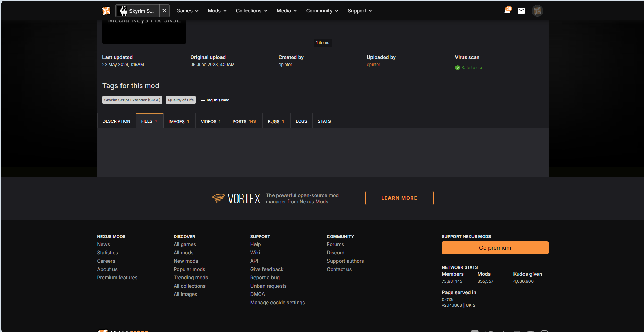
Task: Expand the Support dropdown menu
Action: coord(360,11)
